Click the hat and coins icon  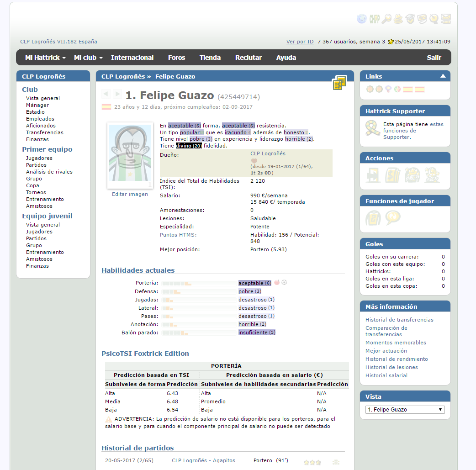click(x=398, y=19)
